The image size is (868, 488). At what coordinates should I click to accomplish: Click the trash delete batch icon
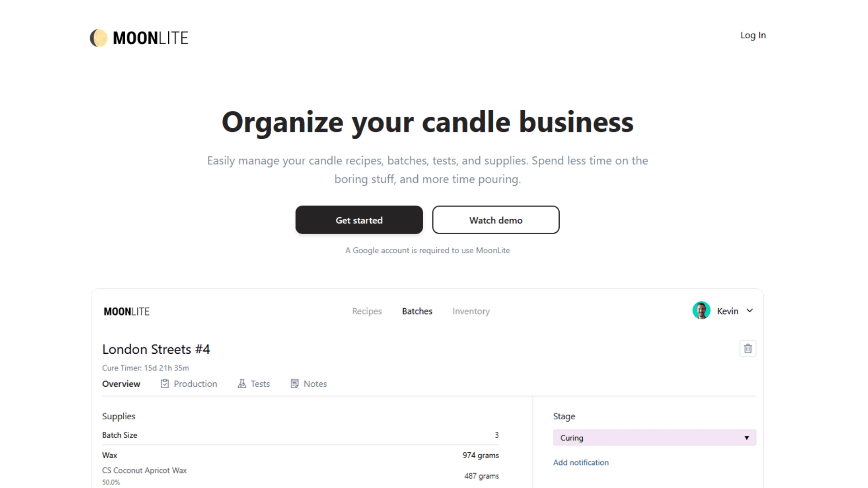click(748, 348)
